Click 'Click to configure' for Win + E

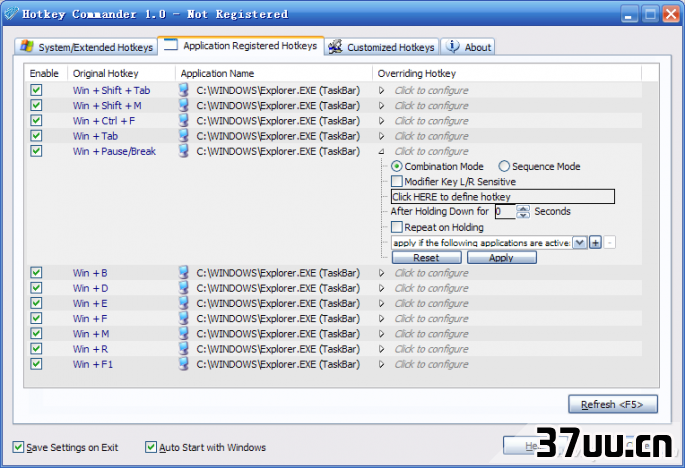click(x=432, y=303)
